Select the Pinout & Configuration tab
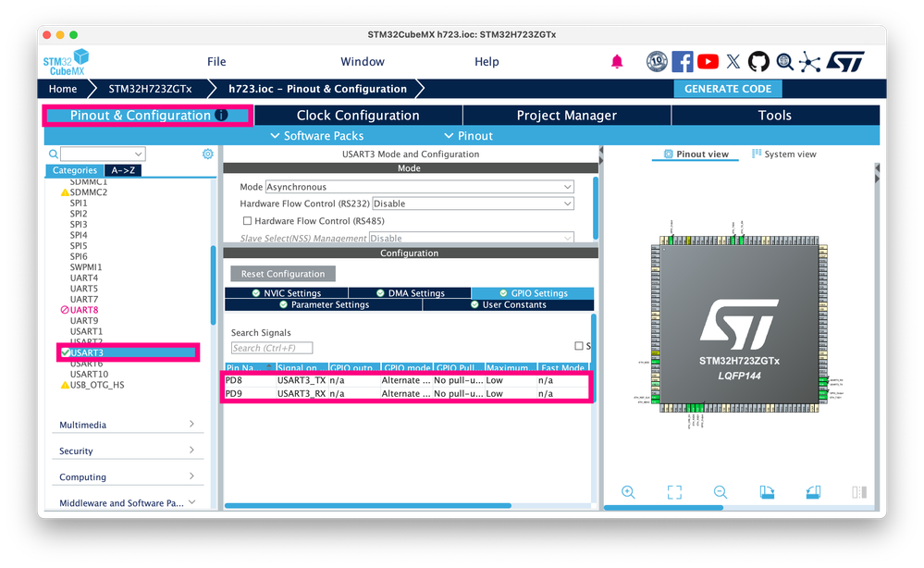The image size is (924, 568). [x=148, y=116]
